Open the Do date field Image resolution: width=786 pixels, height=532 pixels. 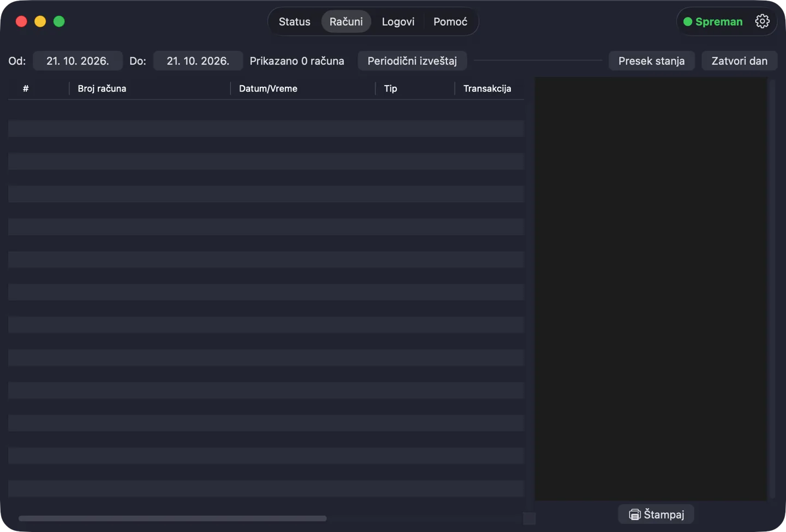point(198,61)
